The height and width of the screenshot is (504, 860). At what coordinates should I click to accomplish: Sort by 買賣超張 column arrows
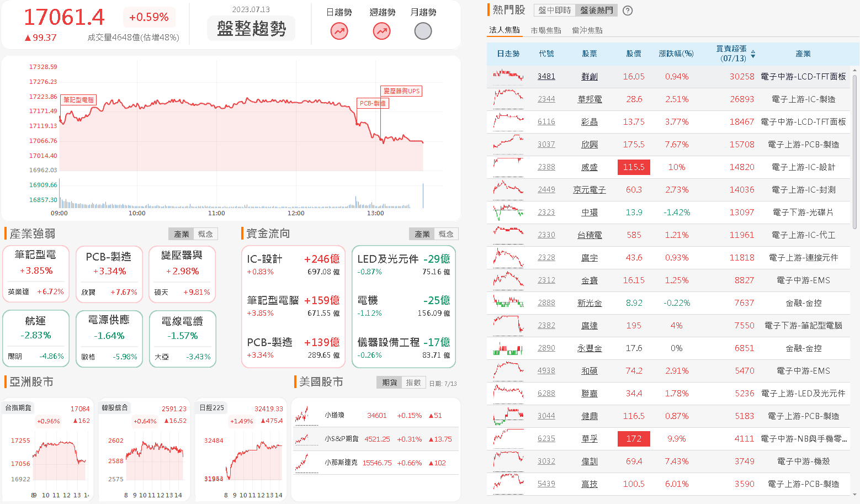click(x=753, y=54)
